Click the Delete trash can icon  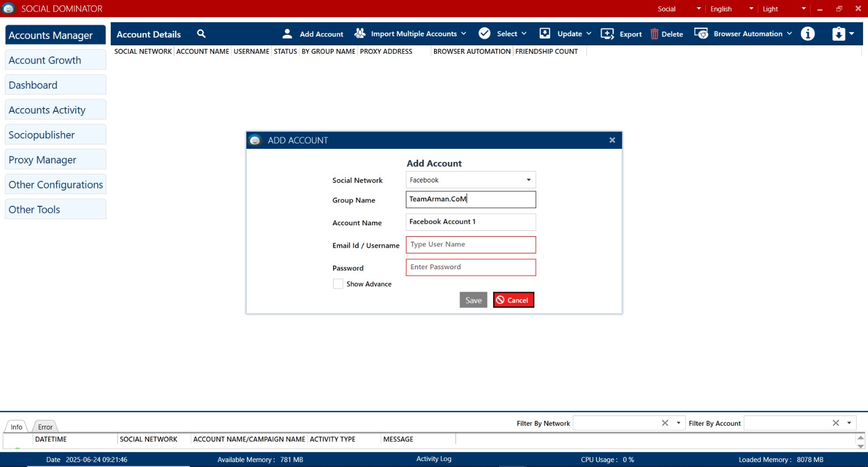point(654,34)
